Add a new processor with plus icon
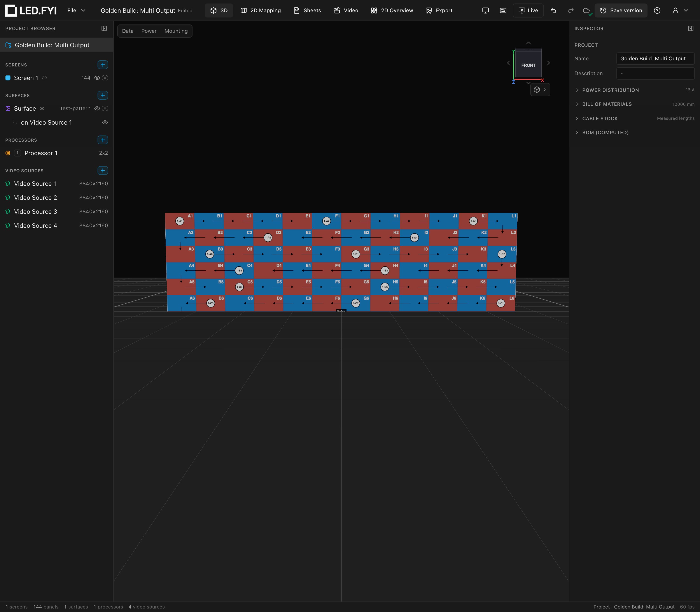The width and height of the screenshot is (700, 612). tap(103, 140)
